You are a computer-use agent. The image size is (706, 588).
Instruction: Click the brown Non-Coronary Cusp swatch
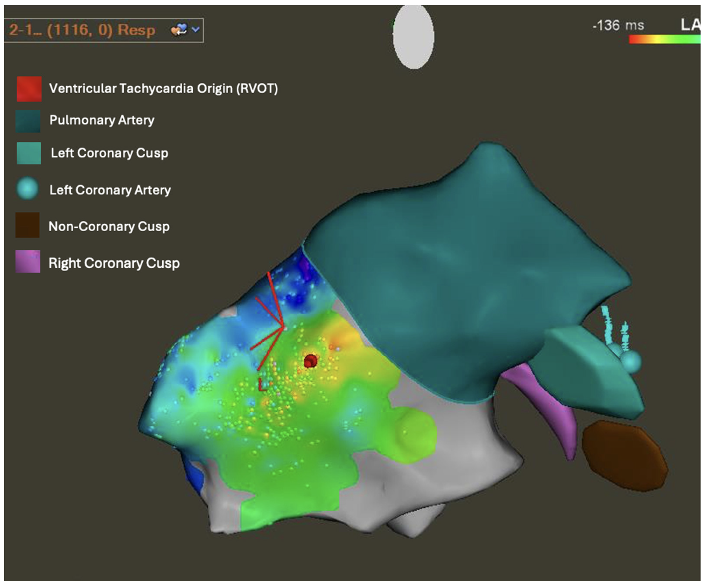pyautogui.click(x=28, y=225)
